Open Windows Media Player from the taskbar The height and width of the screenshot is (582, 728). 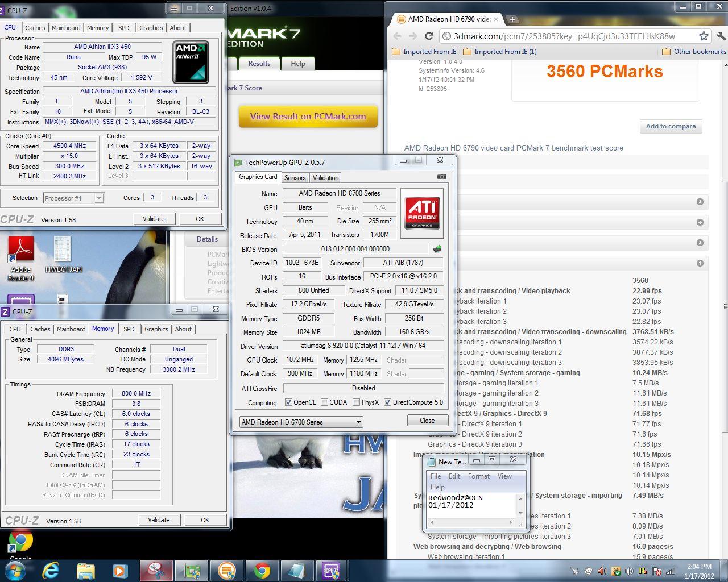click(x=119, y=570)
